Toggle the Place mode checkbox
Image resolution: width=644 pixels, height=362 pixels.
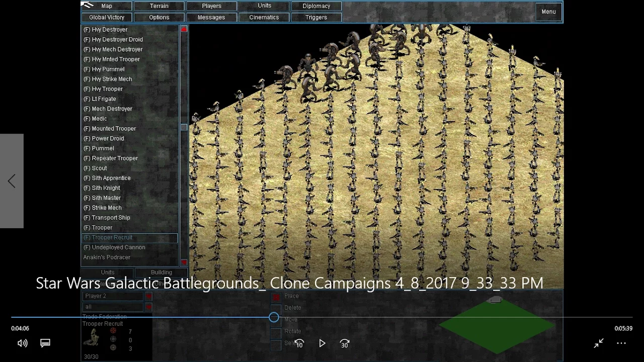coord(276,297)
